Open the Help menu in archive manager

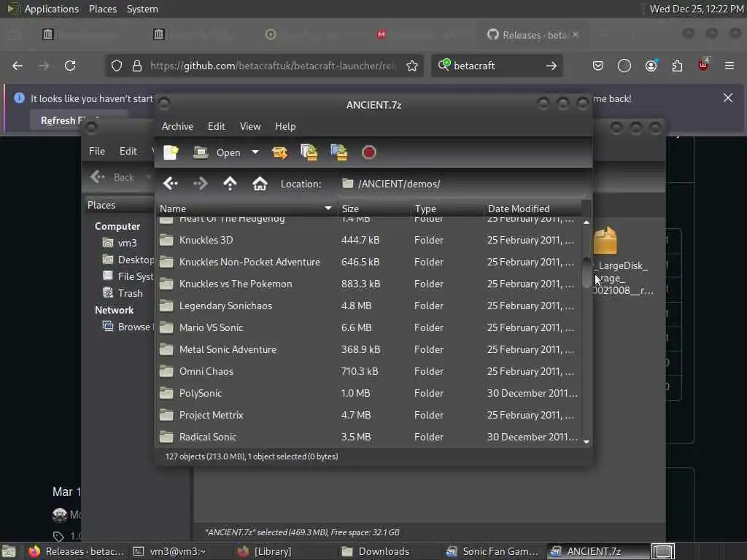[285, 126]
